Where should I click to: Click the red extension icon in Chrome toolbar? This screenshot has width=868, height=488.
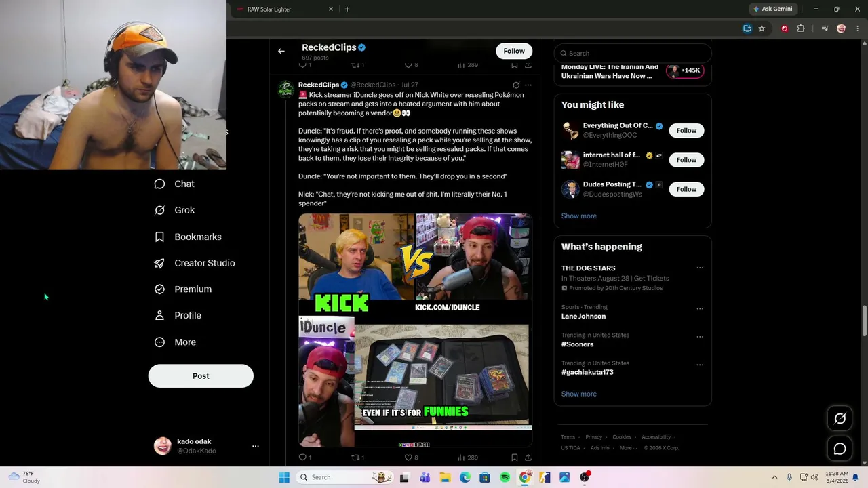click(x=785, y=28)
